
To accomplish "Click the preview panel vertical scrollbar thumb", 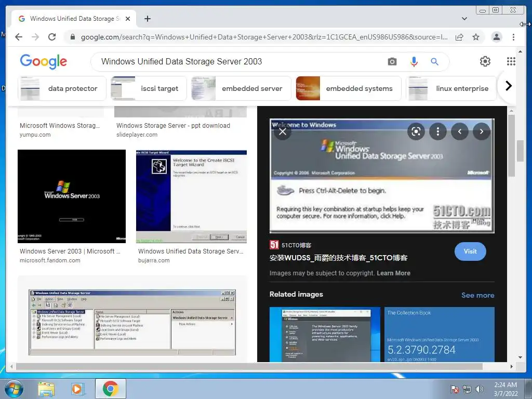I will point(511,146).
